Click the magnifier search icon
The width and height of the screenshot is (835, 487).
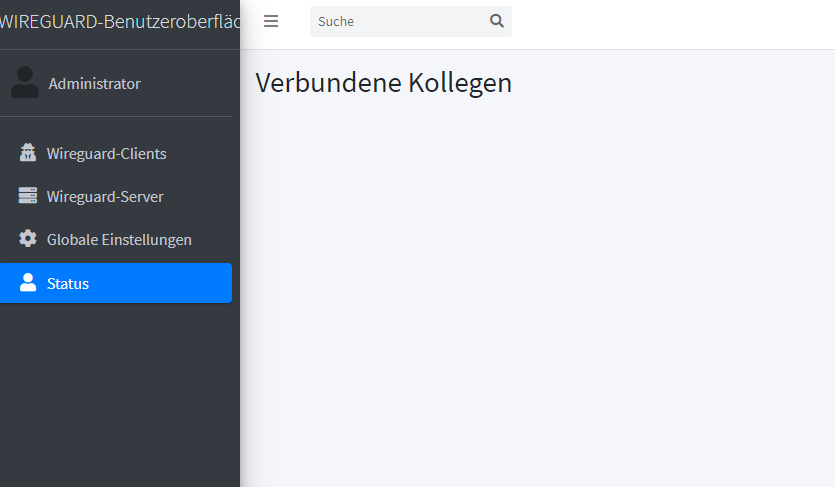pos(496,21)
